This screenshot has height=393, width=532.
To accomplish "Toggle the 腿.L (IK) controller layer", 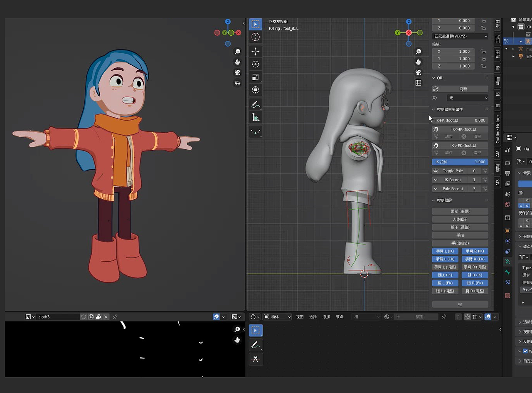I will (x=445, y=275).
